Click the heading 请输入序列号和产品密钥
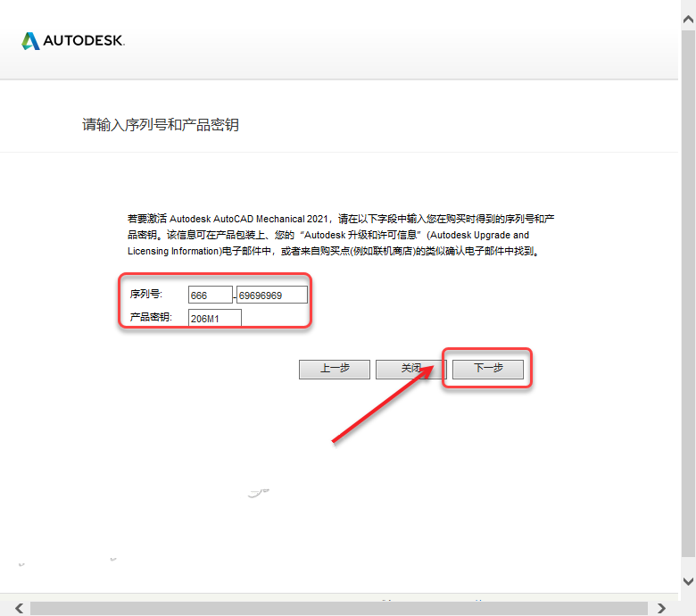Screen dimensions: 696x616 tap(161, 125)
